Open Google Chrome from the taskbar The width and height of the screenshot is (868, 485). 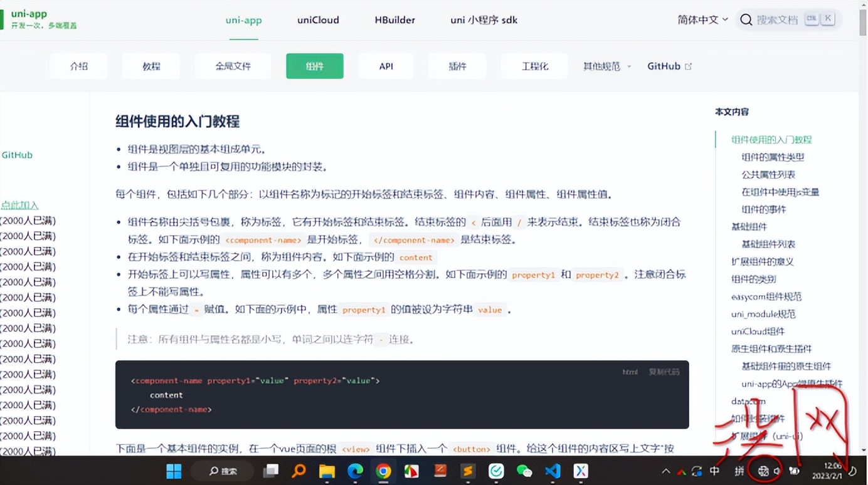coord(383,472)
